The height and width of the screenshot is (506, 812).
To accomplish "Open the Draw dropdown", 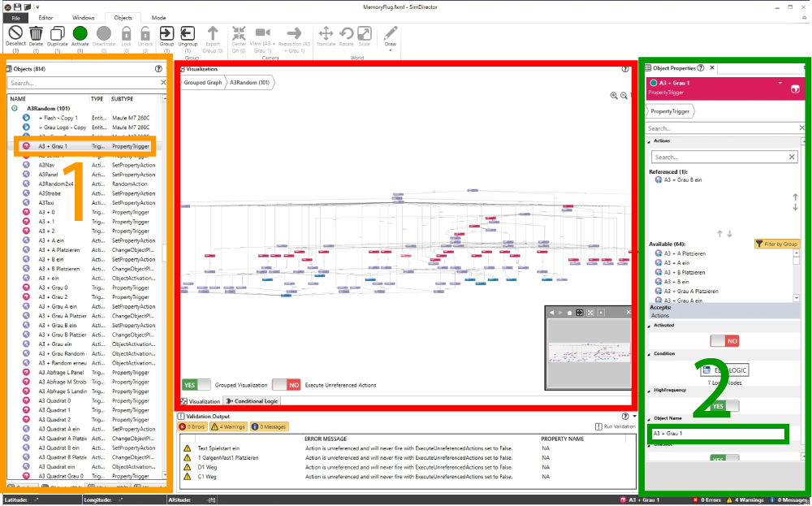I will 391,50.
